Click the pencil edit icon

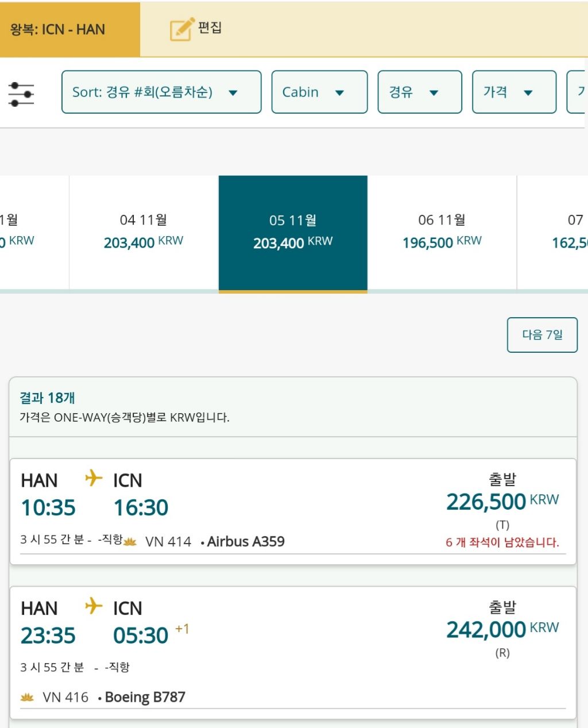182,29
